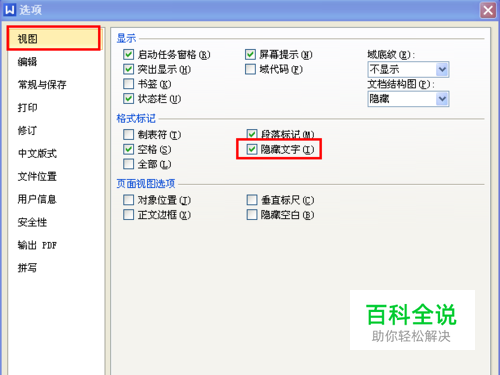Toggle the 突出显示 checkbox

point(128,69)
